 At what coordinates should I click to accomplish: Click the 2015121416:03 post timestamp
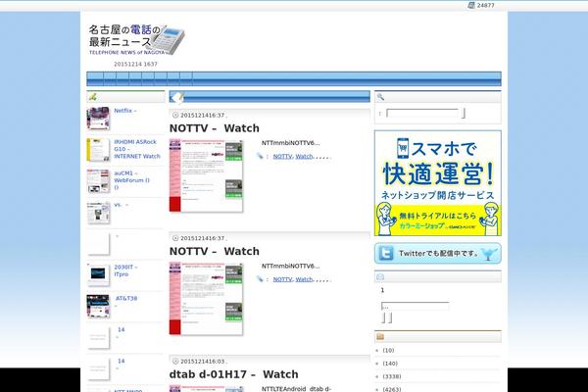(203, 362)
